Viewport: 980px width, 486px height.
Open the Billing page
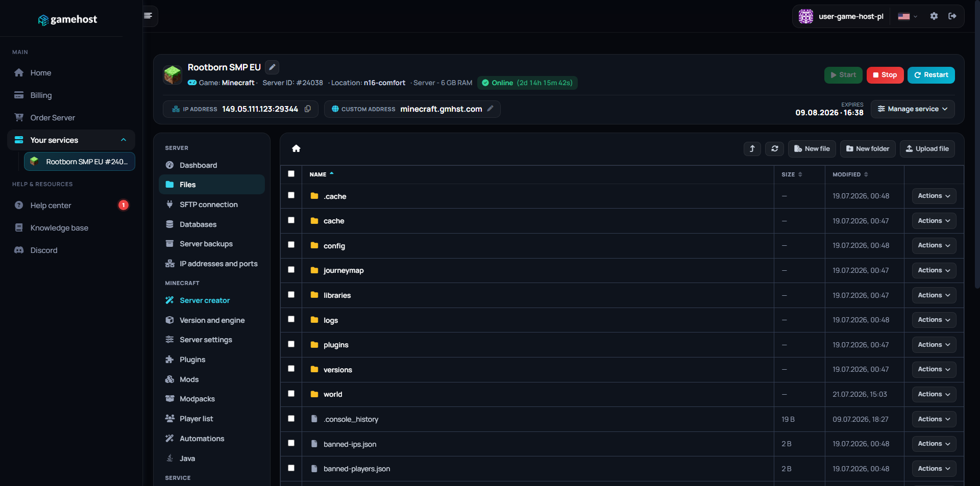pos(71,95)
